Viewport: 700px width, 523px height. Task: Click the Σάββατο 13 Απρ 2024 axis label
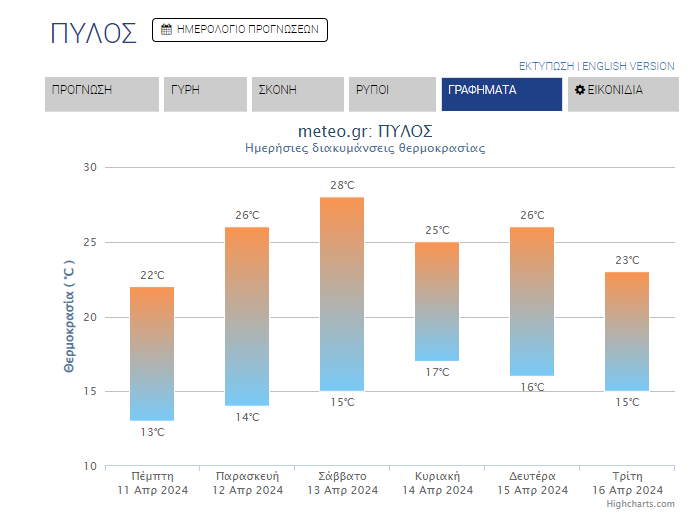342,483
